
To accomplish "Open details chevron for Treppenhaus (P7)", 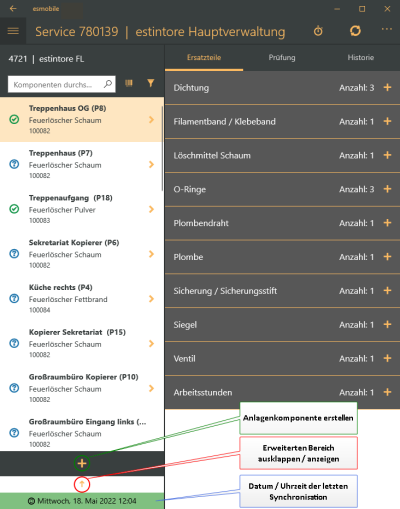I will 152,164.
